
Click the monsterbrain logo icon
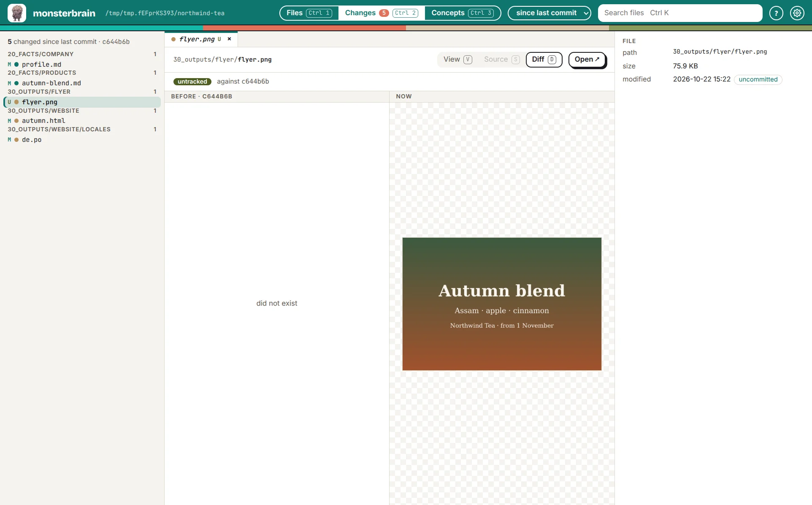(17, 13)
